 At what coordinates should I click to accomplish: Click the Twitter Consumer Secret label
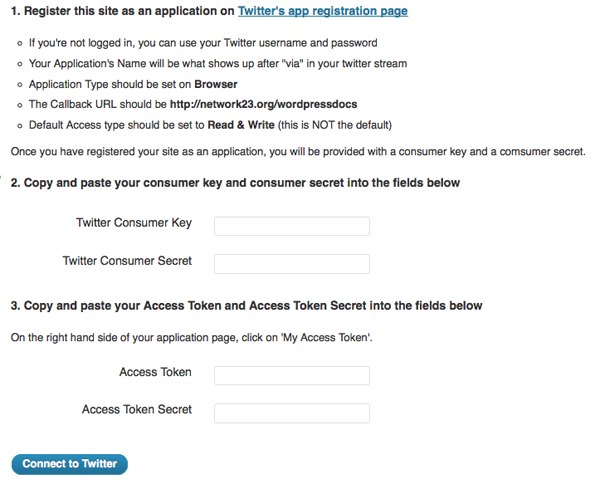127,261
